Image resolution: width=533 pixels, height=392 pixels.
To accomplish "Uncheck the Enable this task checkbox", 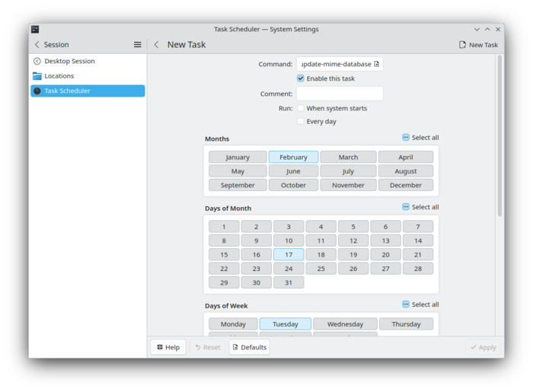I will (301, 78).
